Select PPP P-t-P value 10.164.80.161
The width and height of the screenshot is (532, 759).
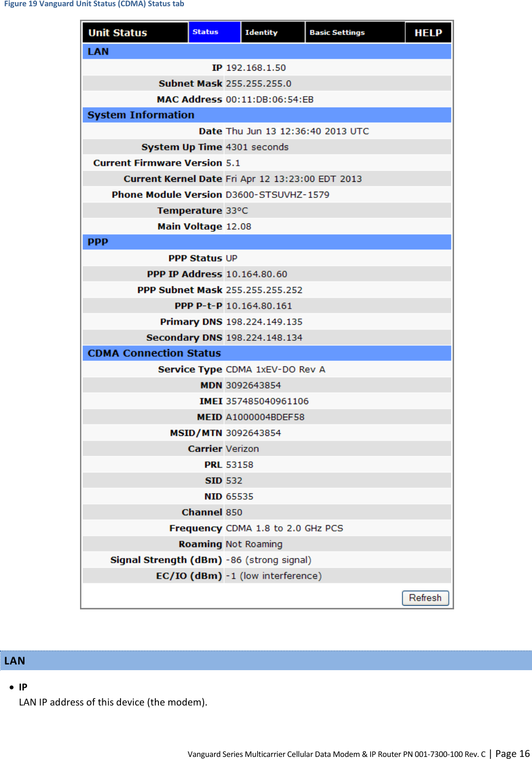click(259, 306)
